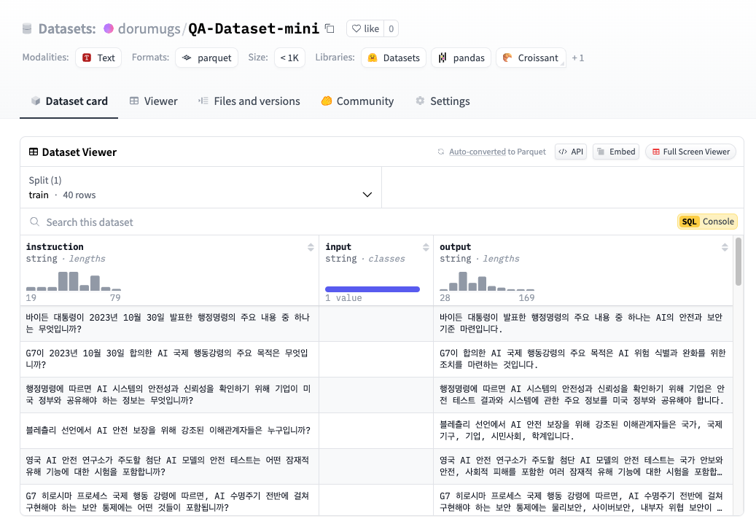Expand the Split train dropdown
Image resolution: width=756 pixels, height=532 pixels.
(200, 187)
